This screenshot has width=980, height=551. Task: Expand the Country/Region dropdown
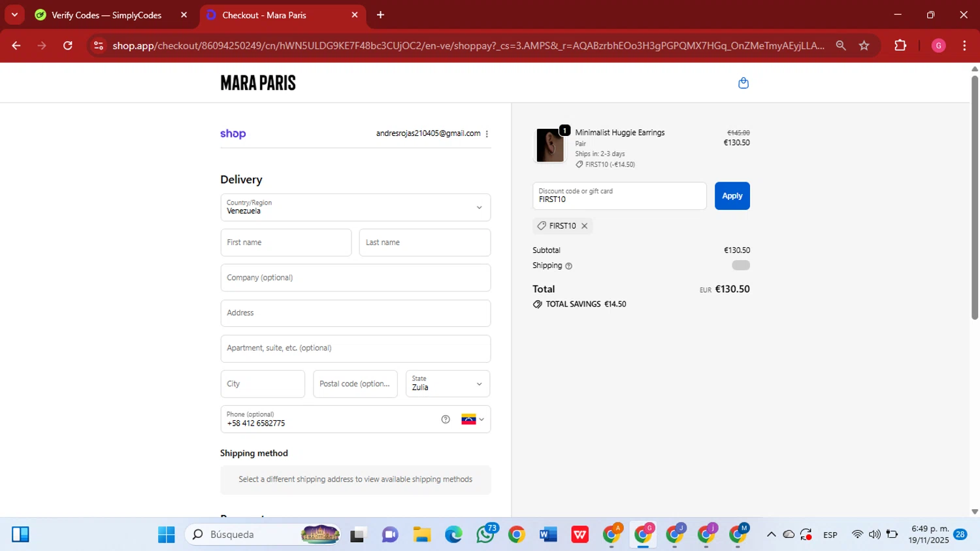pos(355,207)
